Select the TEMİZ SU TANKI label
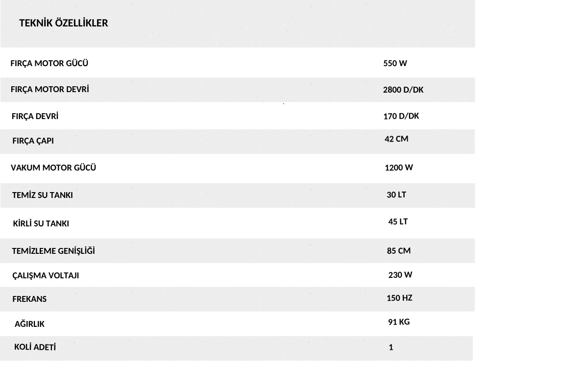 [x=43, y=195]
